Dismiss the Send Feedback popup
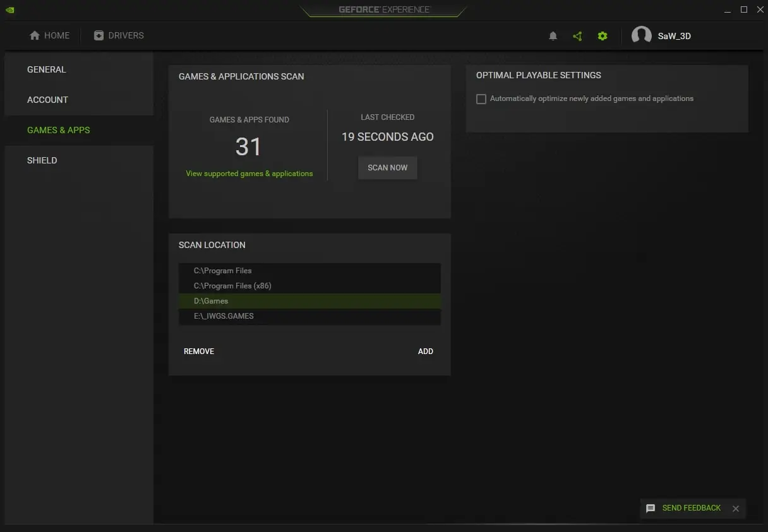This screenshot has width=768, height=532. [736, 508]
